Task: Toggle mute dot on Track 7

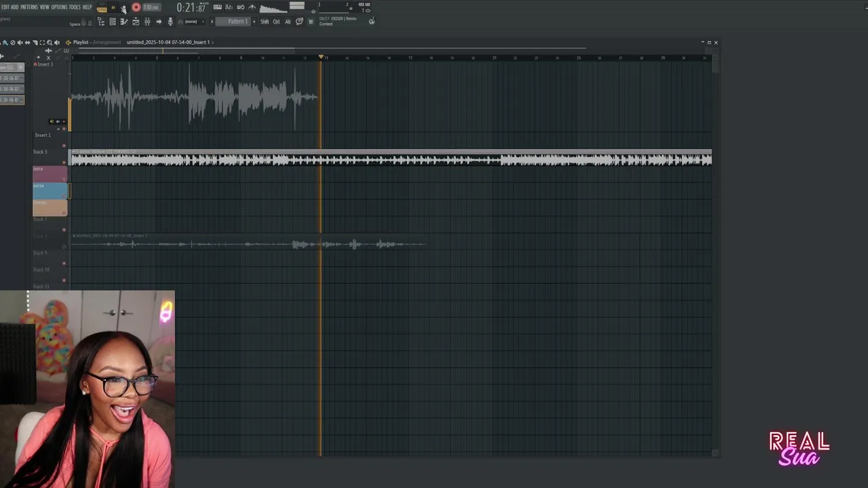Action: click(64, 230)
